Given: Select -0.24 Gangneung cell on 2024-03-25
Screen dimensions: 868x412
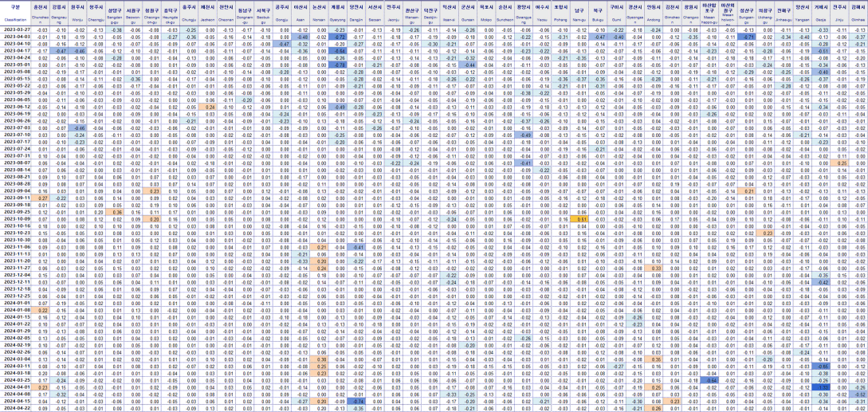Looking at the screenshot, I should 59,380.
